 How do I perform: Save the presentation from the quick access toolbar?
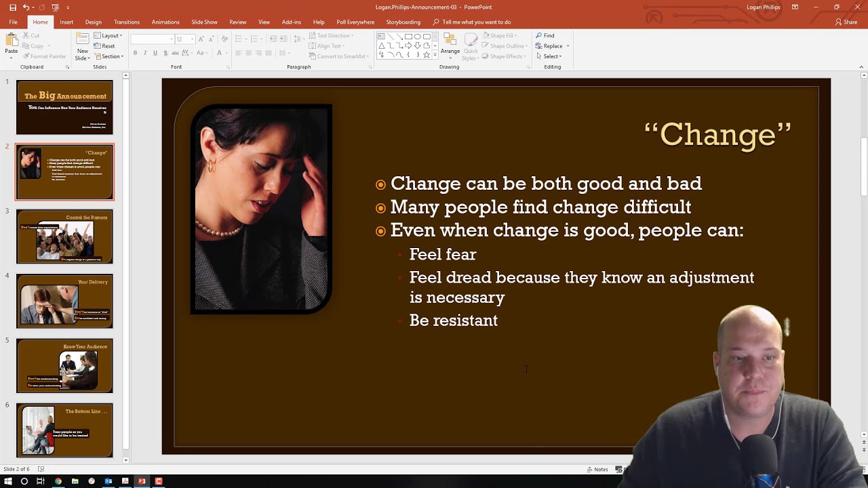click(x=13, y=7)
